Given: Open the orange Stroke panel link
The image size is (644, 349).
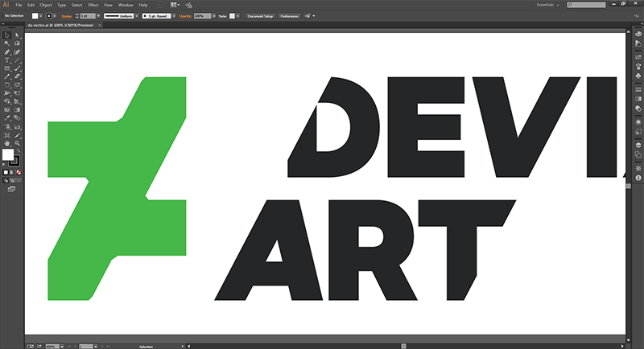Looking at the screenshot, I should [x=67, y=16].
